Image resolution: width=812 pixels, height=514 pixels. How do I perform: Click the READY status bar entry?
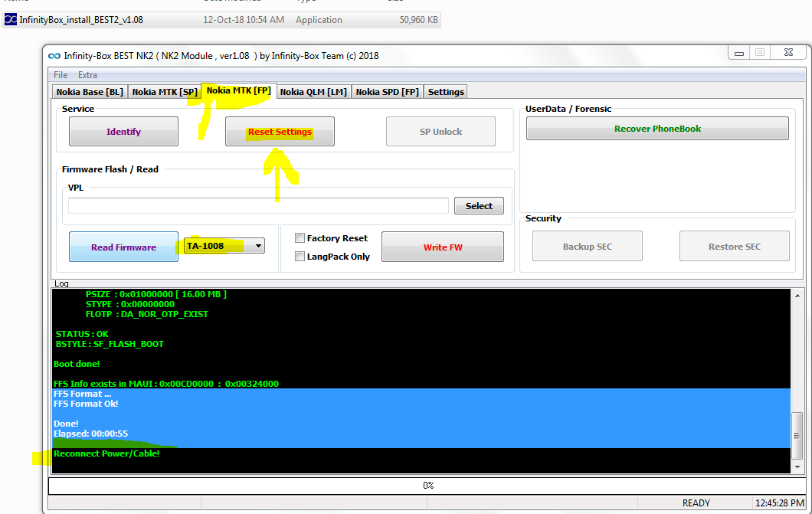[696, 503]
